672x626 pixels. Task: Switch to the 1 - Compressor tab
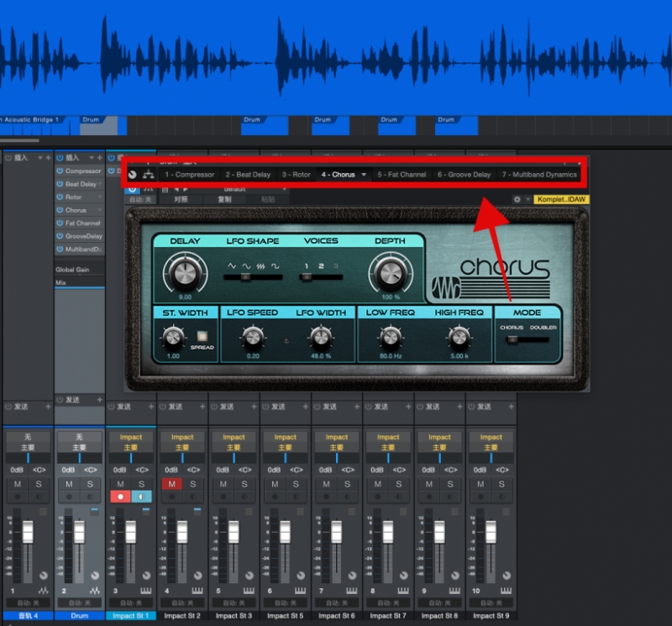(190, 175)
